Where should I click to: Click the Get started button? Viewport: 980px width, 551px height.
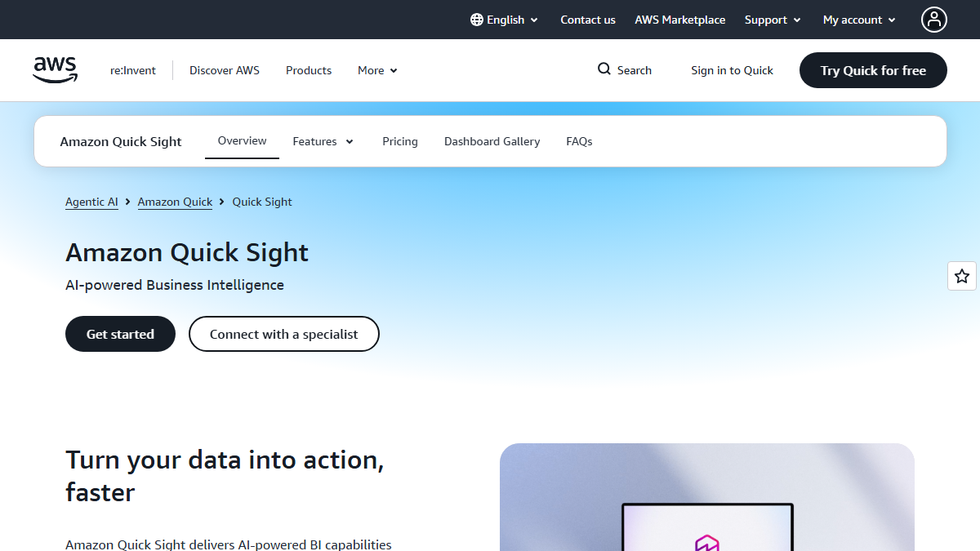click(x=120, y=334)
